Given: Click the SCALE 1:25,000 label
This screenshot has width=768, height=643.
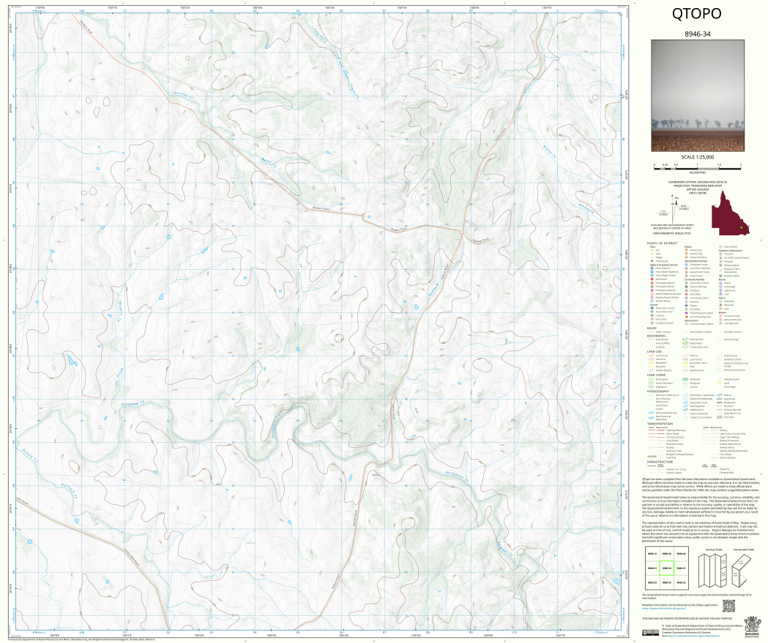Looking at the screenshot, I should (697, 157).
